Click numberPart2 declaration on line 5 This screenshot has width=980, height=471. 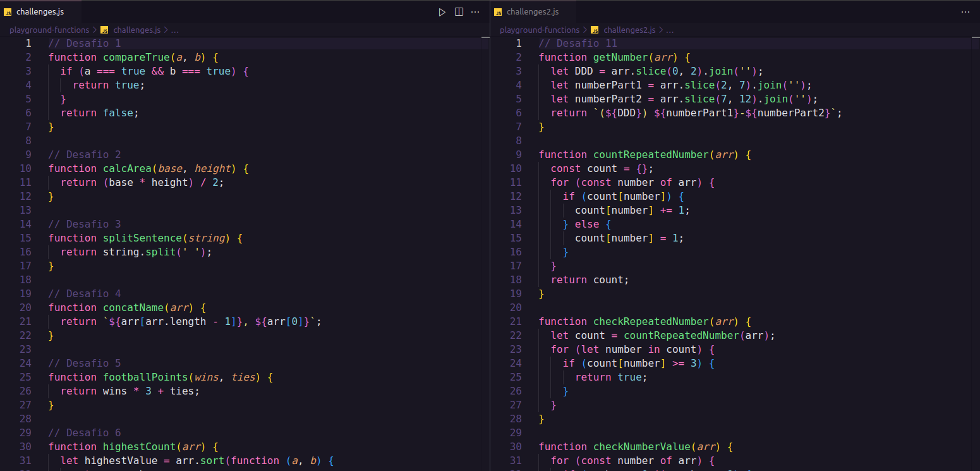[608, 99]
